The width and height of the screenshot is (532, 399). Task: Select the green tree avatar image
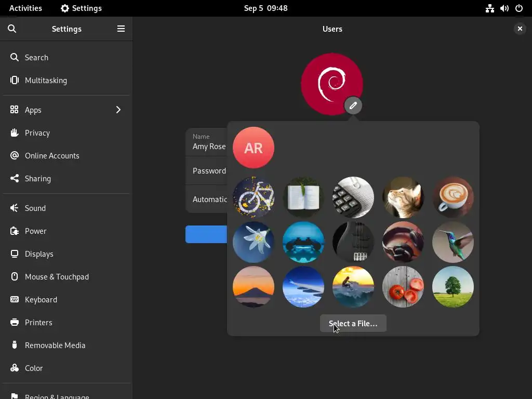[453, 287]
